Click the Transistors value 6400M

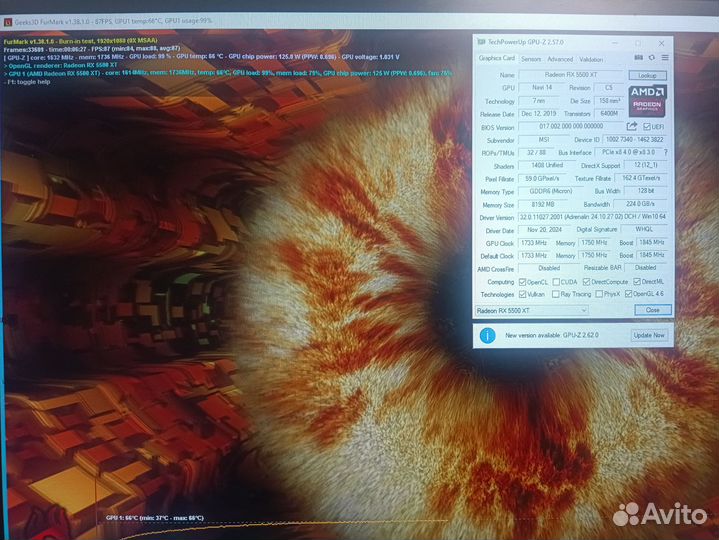[x=609, y=113]
